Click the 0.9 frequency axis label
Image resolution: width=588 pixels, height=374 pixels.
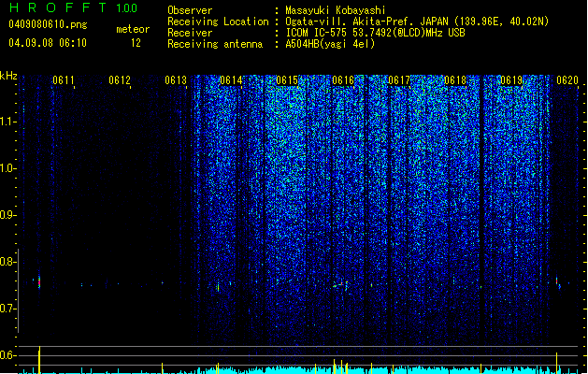[x=7, y=215]
